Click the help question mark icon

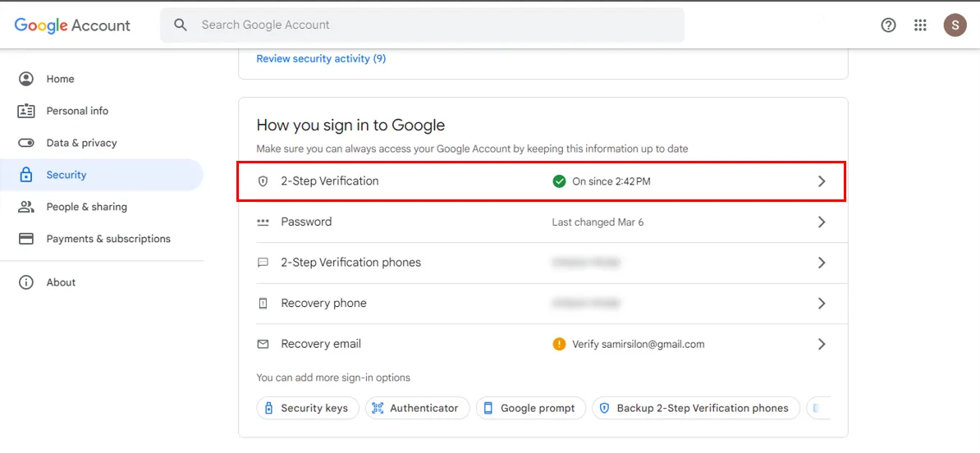pyautogui.click(x=888, y=25)
